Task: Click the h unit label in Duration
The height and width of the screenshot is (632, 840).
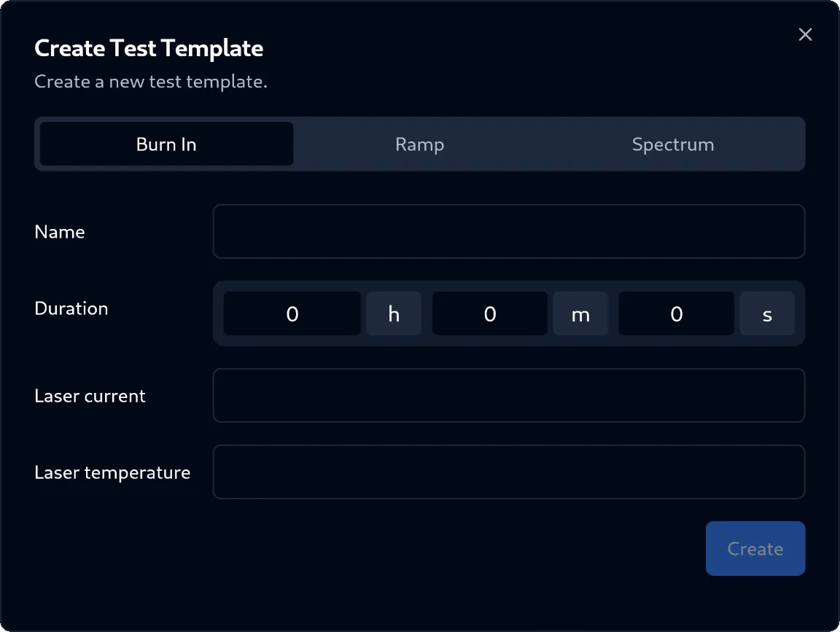Action: tap(393, 313)
